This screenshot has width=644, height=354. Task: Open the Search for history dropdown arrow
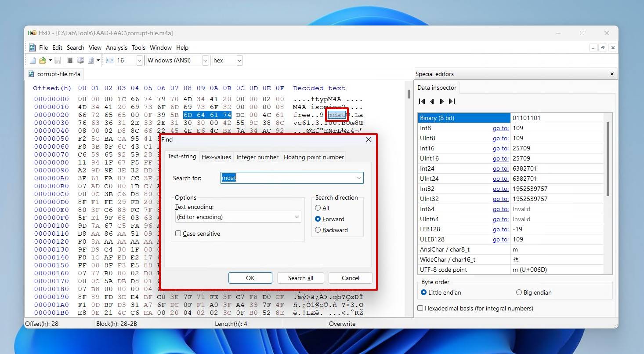[x=359, y=178]
